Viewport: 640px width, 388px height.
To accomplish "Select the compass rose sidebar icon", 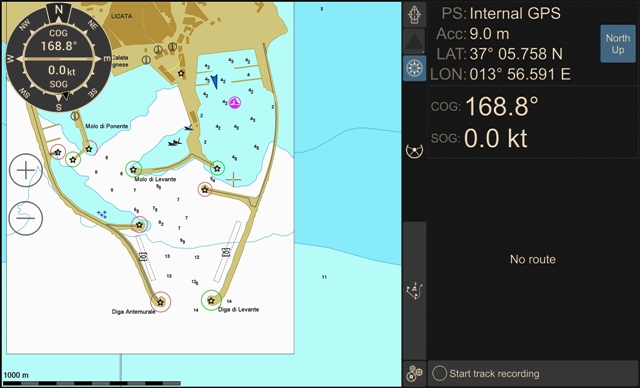I will [415, 68].
